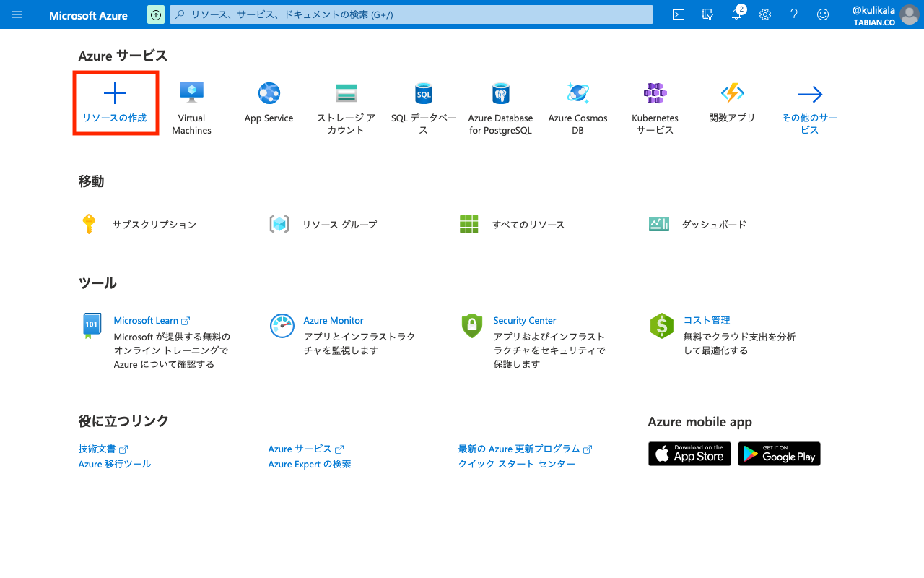Image resolution: width=924 pixels, height=578 pixels.
Task: Open ダッシュボード link text
Action: click(x=714, y=225)
